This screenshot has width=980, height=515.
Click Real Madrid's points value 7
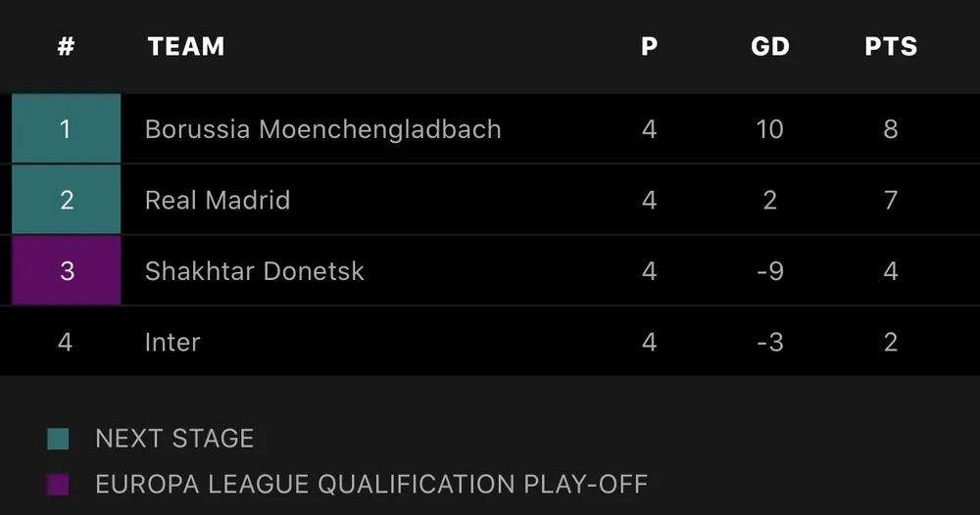tap(890, 201)
